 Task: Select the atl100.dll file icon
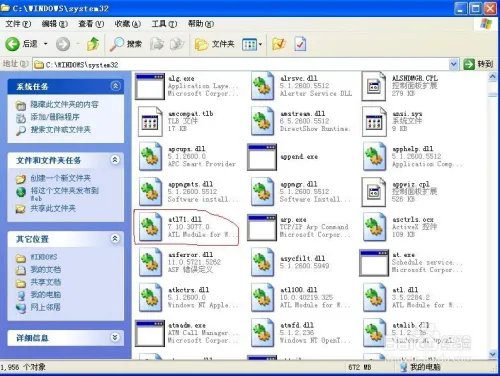[x=262, y=298]
